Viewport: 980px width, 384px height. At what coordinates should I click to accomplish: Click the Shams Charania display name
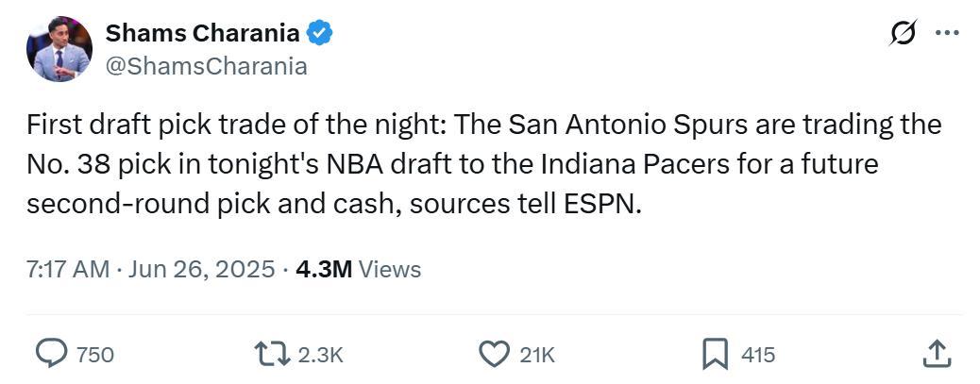coord(202,33)
